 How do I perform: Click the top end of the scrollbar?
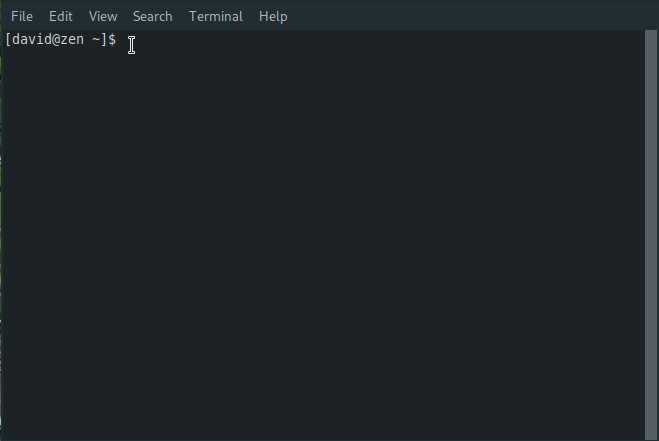[651, 33]
